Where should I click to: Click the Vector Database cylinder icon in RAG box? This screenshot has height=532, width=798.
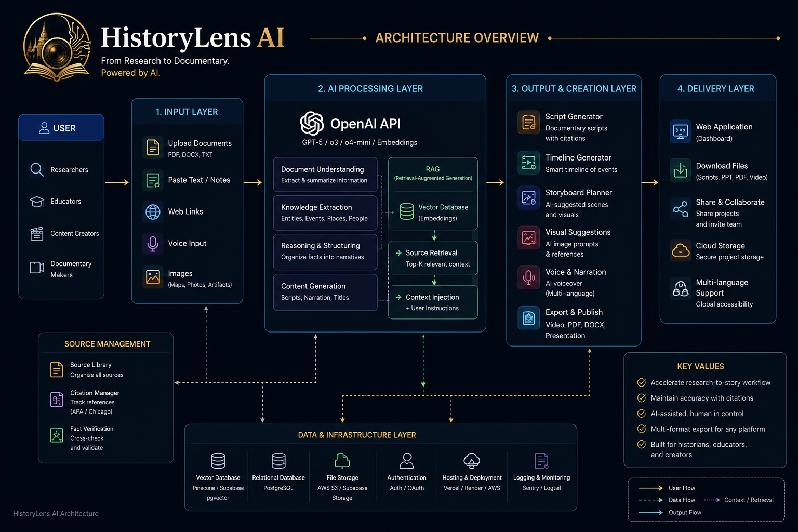pyautogui.click(x=407, y=211)
